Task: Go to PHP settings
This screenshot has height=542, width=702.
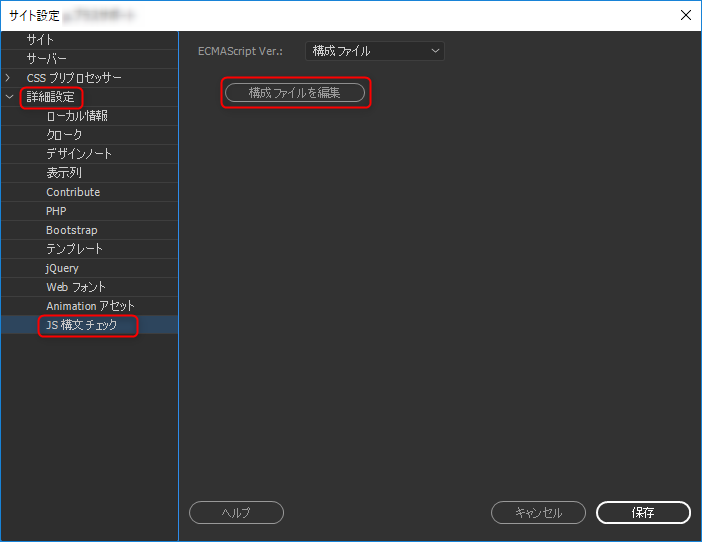Action: click(56, 211)
